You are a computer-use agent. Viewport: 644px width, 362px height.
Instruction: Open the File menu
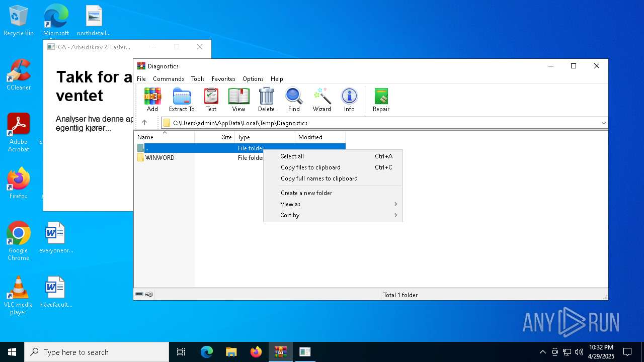coord(141,79)
